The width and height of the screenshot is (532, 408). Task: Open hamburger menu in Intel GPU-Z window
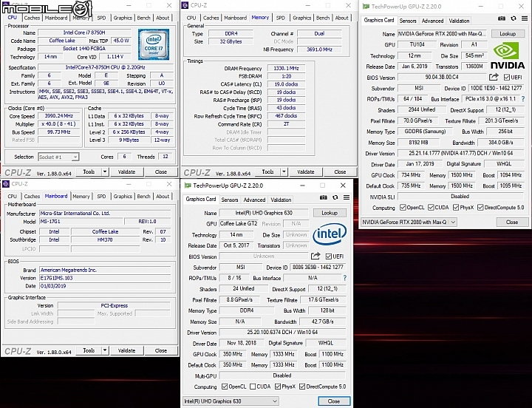click(x=347, y=197)
